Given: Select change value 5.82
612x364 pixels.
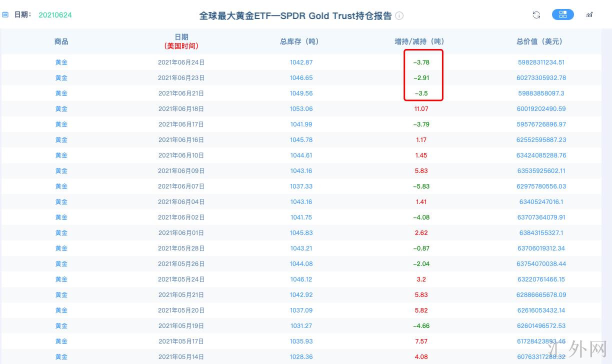Looking at the screenshot, I should click(x=421, y=310).
